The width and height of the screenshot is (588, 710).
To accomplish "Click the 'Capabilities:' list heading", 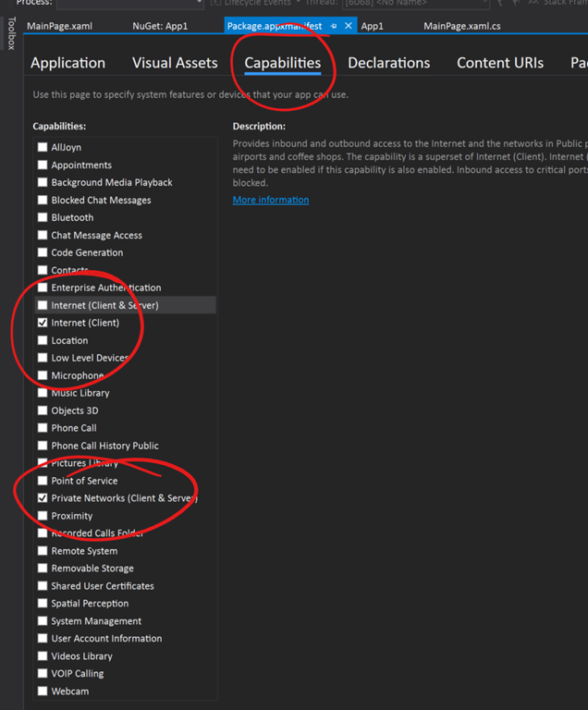I will coord(59,127).
